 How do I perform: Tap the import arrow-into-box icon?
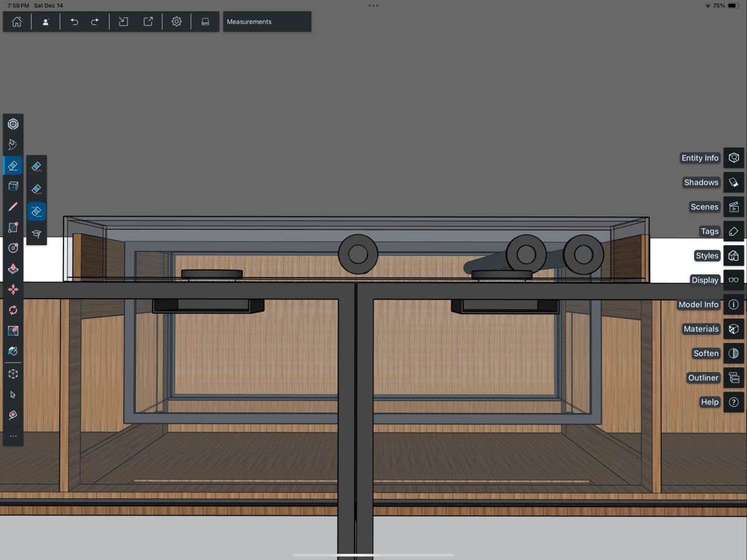pos(123,22)
